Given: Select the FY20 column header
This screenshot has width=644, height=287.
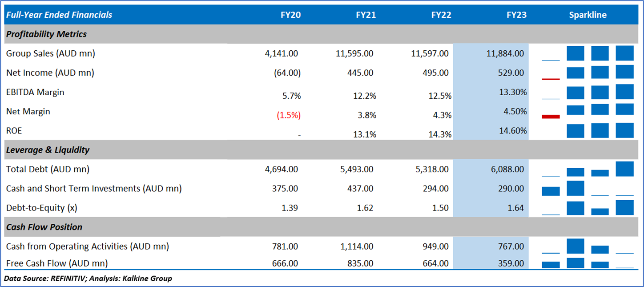Looking at the screenshot, I should click(x=290, y=15).
